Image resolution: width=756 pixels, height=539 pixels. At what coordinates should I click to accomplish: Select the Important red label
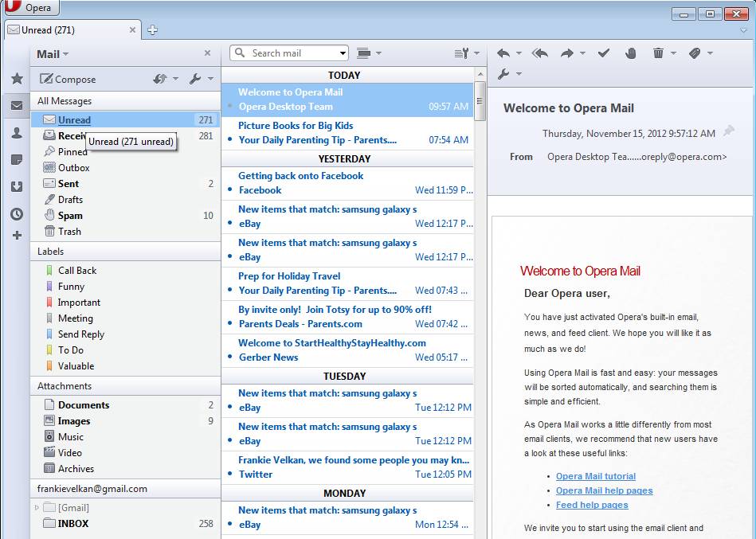point(125,302)
